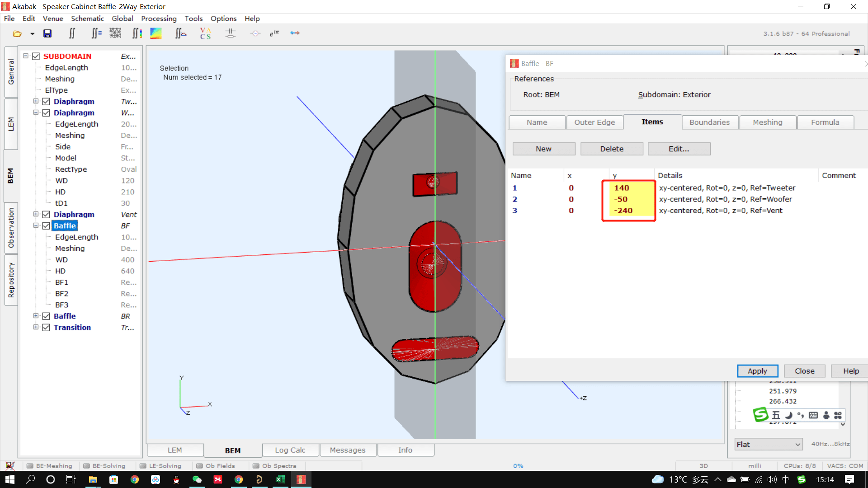Click the volume speaker tray icon
This screenshot has width=868, height=488.
pyautogui.click(x=772, y=479)
